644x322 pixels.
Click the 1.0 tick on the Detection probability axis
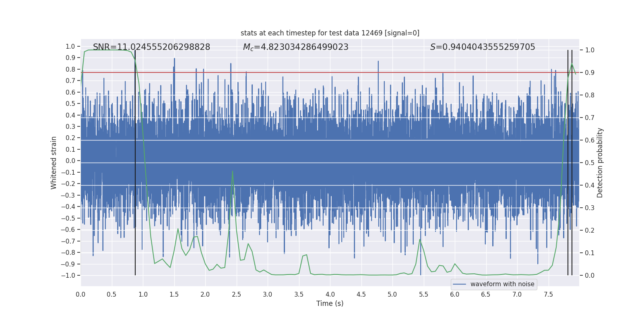pyautogui.click(x=590, y=50)
